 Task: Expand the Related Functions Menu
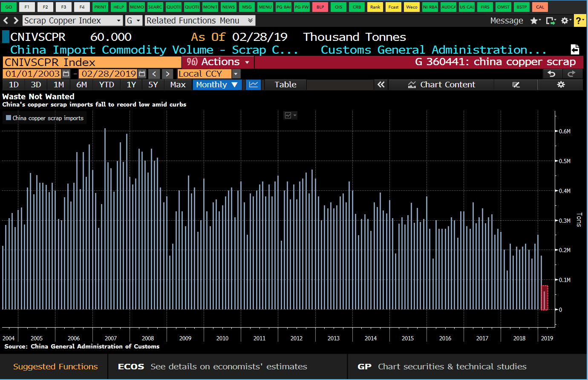[200, 20]
